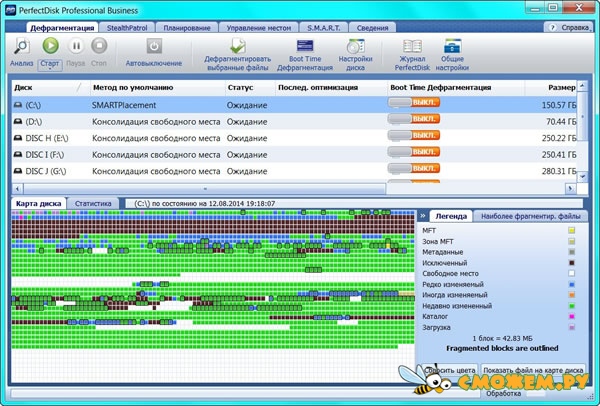The width and height of the screenshot is (600, 406).
Task: Select the (C:\) drive row
Action: (294, 105)
